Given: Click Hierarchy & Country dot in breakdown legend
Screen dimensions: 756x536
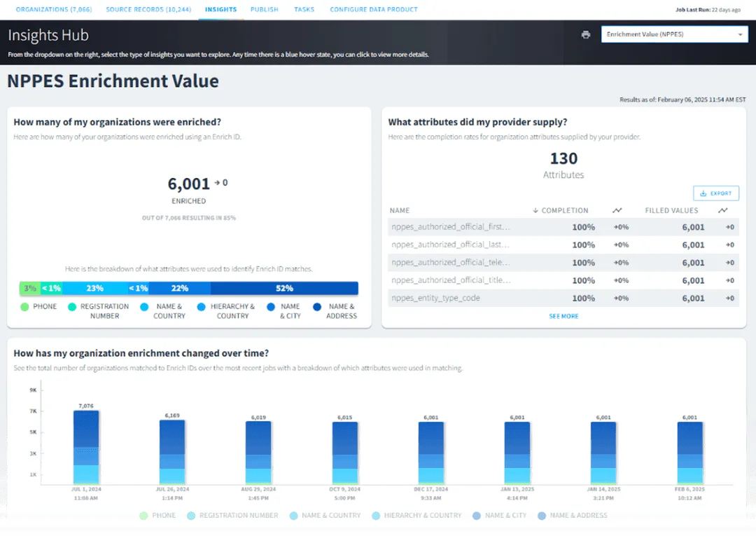Looking at the screenshot, I should [201, 307].
